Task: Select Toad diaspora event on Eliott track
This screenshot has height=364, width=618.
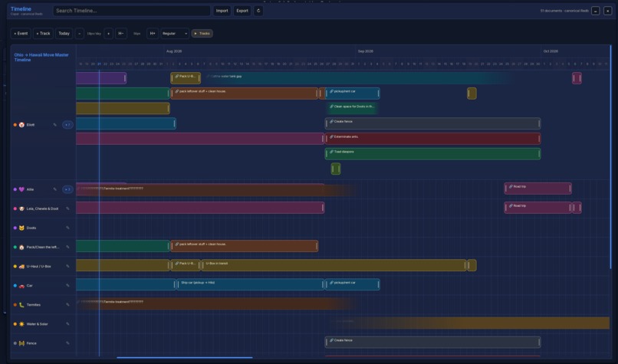Action: [432, 153]
